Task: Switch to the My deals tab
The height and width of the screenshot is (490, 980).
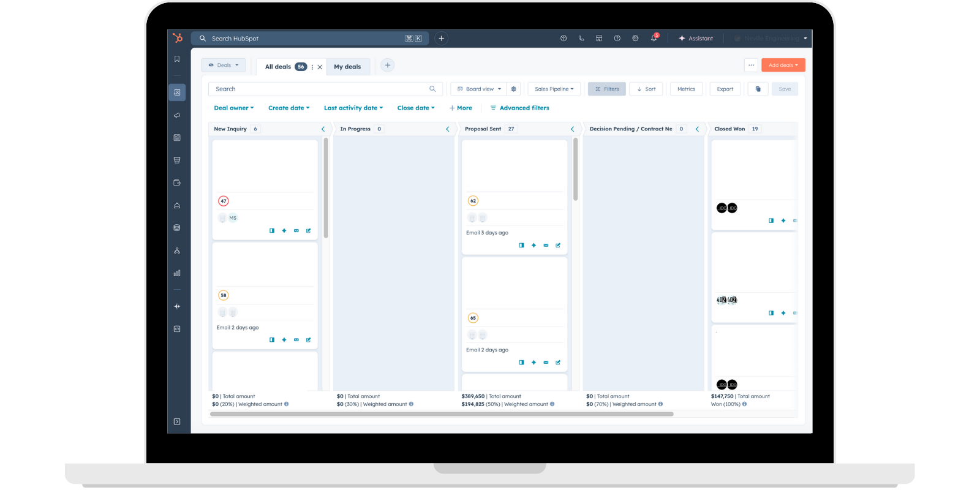Action: coord(347,67)
